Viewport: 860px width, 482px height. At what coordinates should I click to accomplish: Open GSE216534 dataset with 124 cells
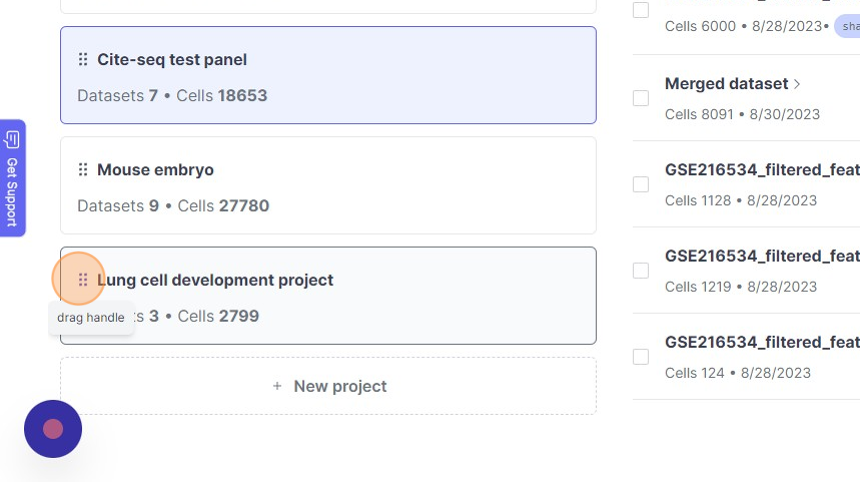(761, 342)
